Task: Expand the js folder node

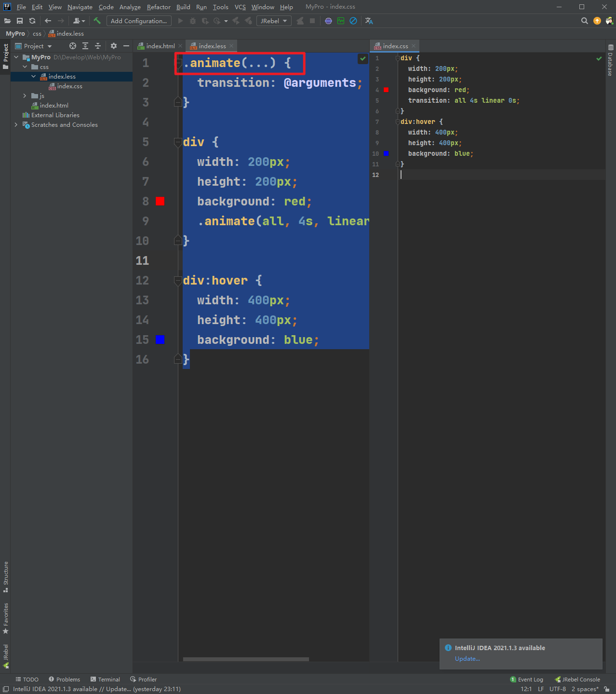Action: click(25, 95)
